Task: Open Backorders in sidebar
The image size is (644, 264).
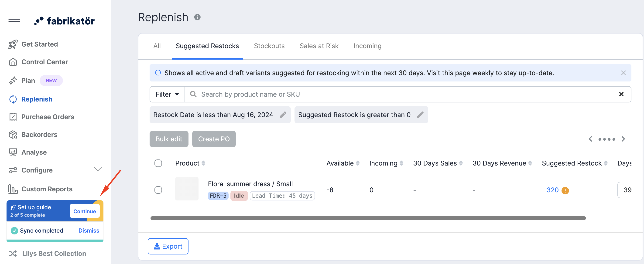Action: coord(39,134)
